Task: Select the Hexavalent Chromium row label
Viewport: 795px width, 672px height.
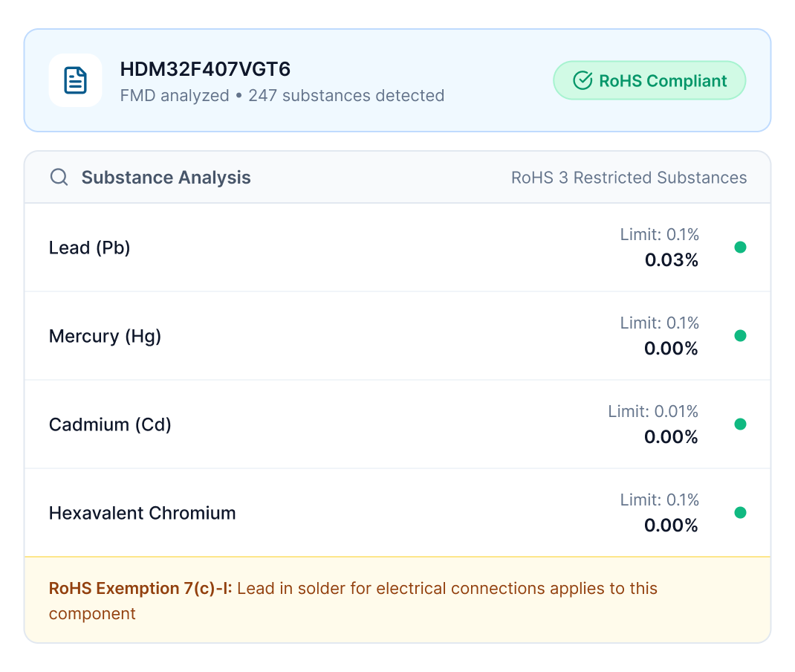Action: point(143,513)
